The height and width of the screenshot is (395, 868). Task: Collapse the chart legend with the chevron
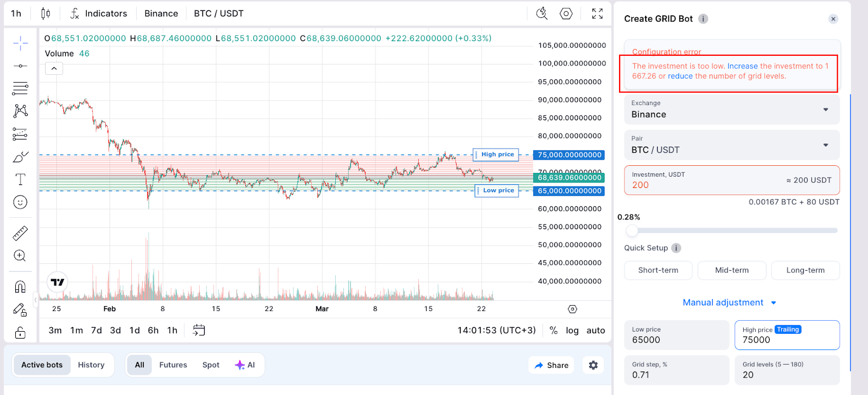click(54, 68)
